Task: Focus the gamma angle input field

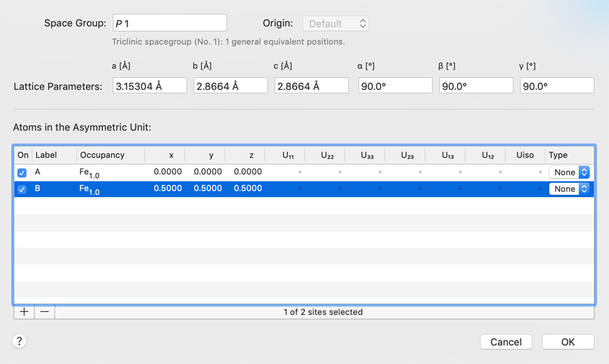Action: [556, 86]
